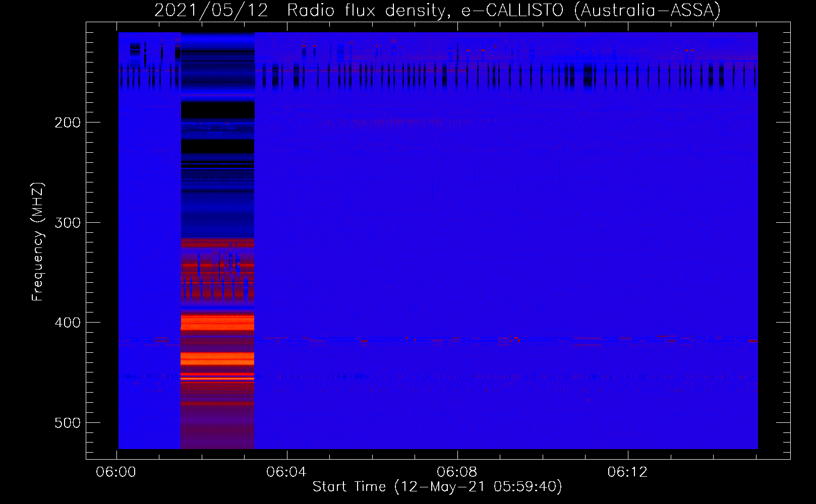Click the 'Frequency (MHZ)' axis label
The height and width of the screenshot is (504, 816).
[38, 242]
